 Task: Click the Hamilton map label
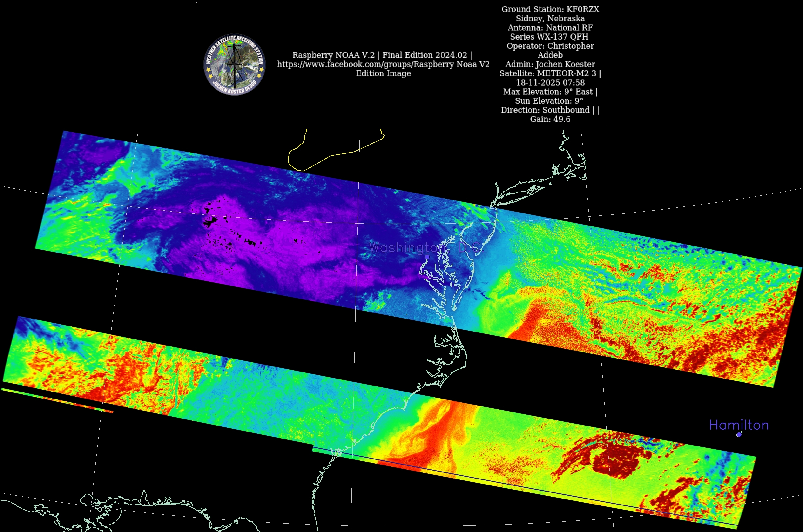739,425
